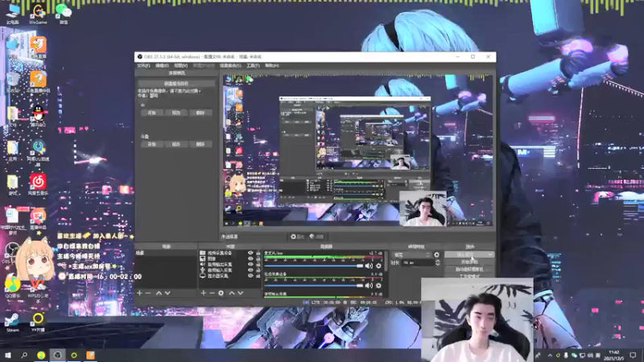644x362 pixels.
Task: Click Windows Start button
Action: point(7,355)
